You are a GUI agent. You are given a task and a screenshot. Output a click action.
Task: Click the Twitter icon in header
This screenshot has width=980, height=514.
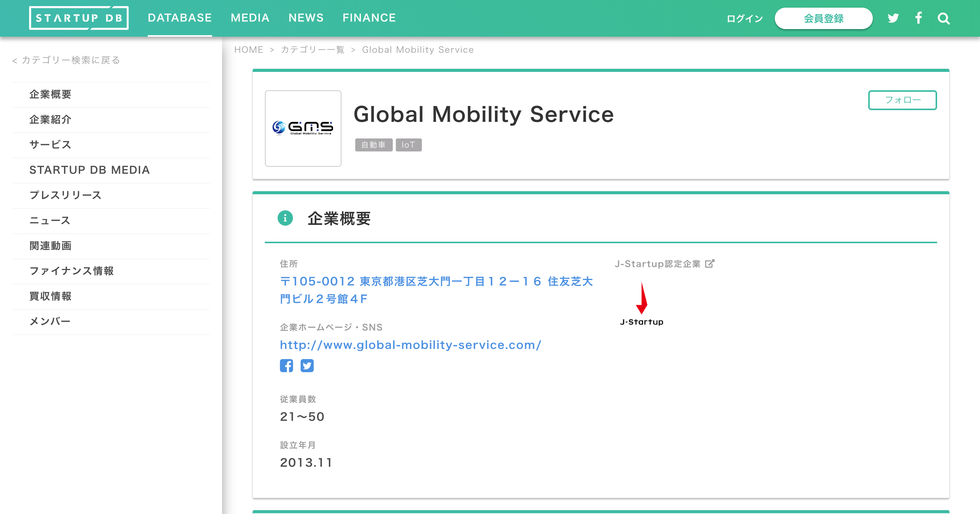point(893,18)
